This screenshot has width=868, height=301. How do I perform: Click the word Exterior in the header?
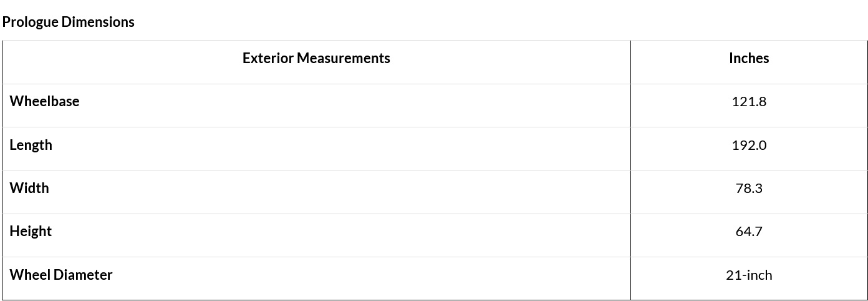[x=268, y=58]
